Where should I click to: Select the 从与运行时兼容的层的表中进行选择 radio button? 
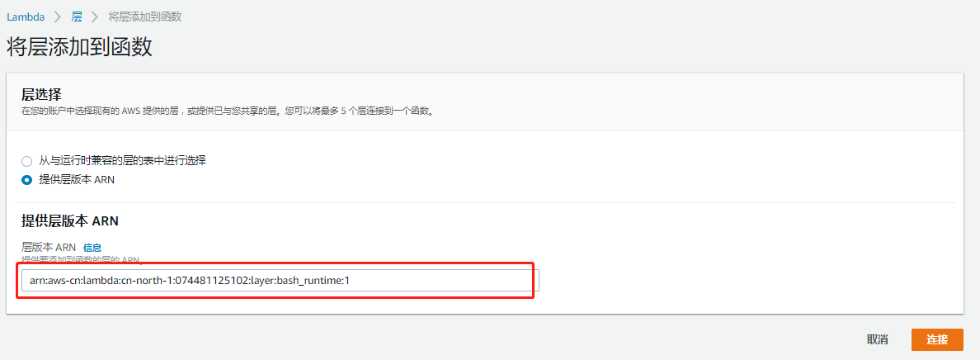point(27,161)
